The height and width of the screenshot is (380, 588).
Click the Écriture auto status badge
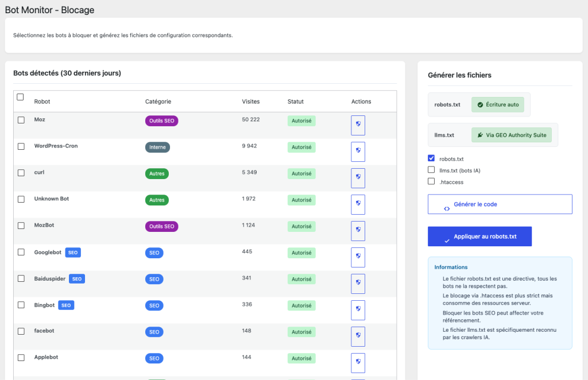(x=498, y=104)
